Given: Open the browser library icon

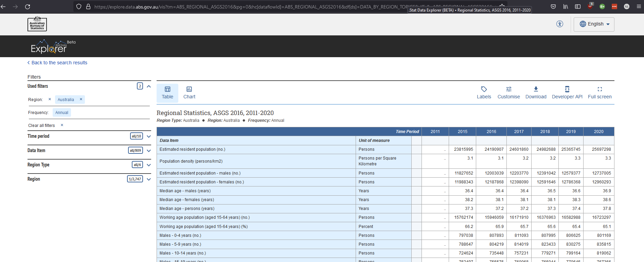Looking at the screenshot, I should pos(566,6).
